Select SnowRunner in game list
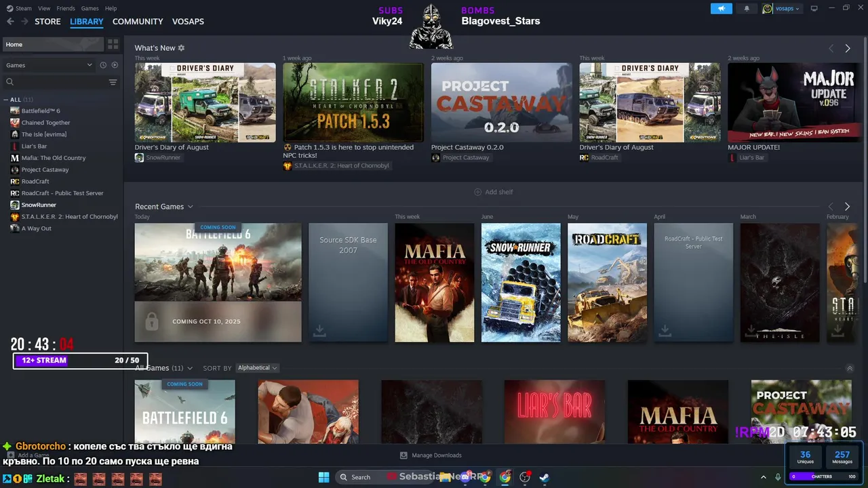The height and width of the screenshot is (488, 868). pyautogui.click(x=39, y=205)
